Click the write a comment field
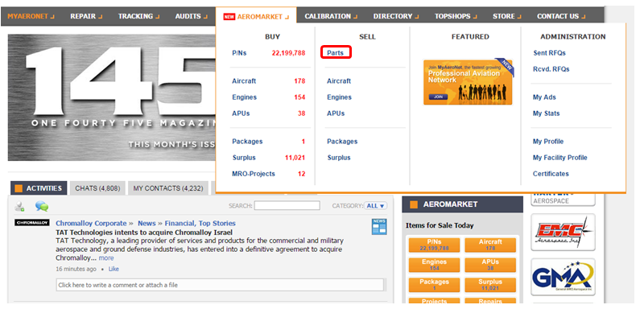Screen dimensions: 644x309 coord(220,285)
